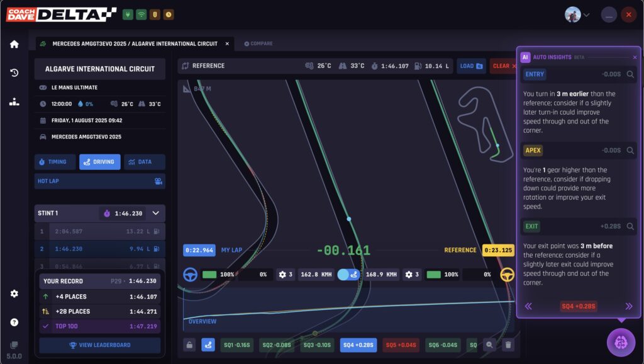644x364 pixels.
Task: Click magnifier icon on ENTRY insight
Action: click(630, 74)
